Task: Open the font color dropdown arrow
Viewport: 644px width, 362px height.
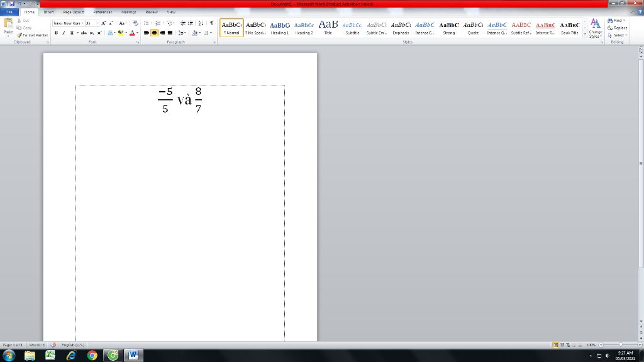Action: click(137, 33)
